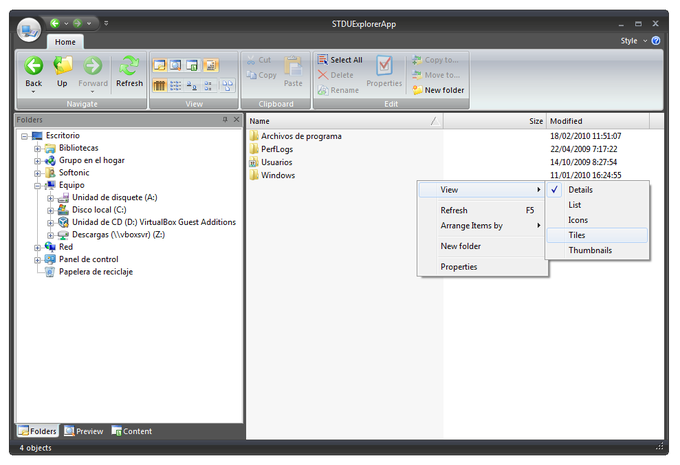
Task: Open the Back history dropdown arrow
Action: 33,92
